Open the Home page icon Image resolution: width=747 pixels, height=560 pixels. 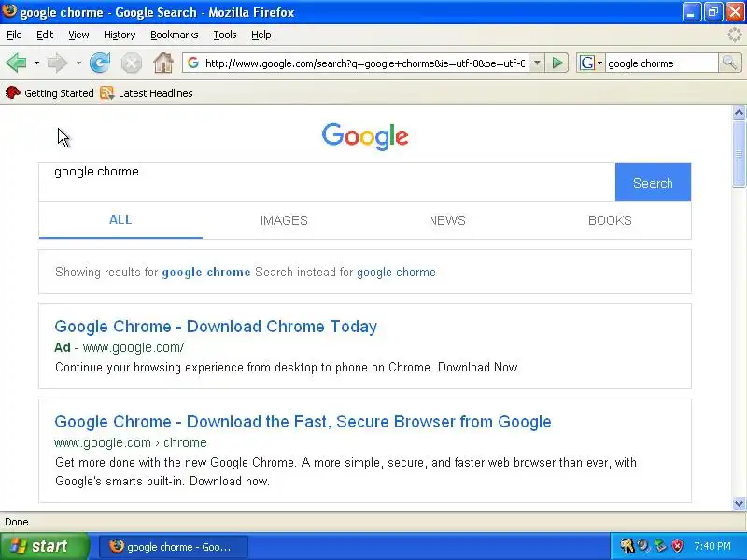162,63
